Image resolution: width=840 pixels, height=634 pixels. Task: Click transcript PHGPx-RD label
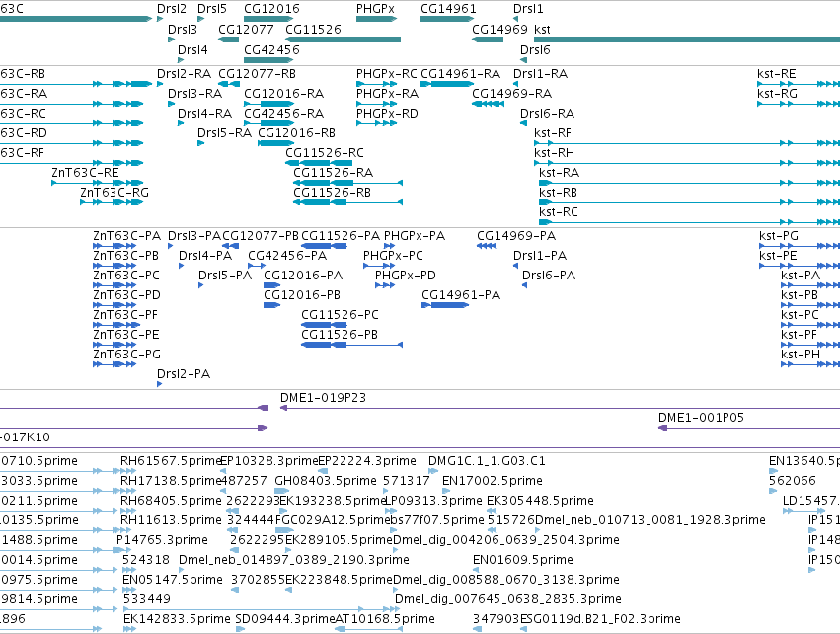click(x=387, y=114)
